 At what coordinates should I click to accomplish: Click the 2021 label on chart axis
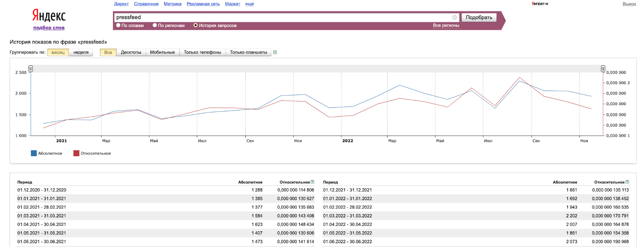coord(62,141)
